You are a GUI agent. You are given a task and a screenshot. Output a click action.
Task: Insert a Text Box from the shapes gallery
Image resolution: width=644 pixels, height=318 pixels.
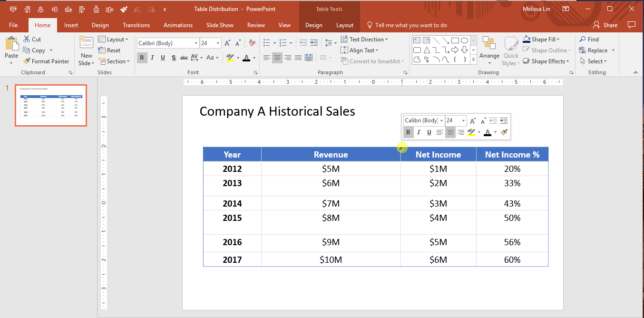tap(417, 40)
